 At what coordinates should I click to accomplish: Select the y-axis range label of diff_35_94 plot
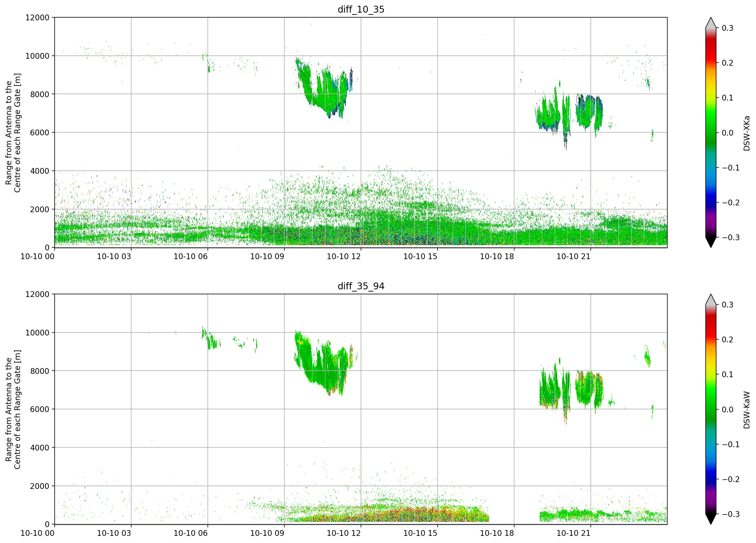click(13, 409)
